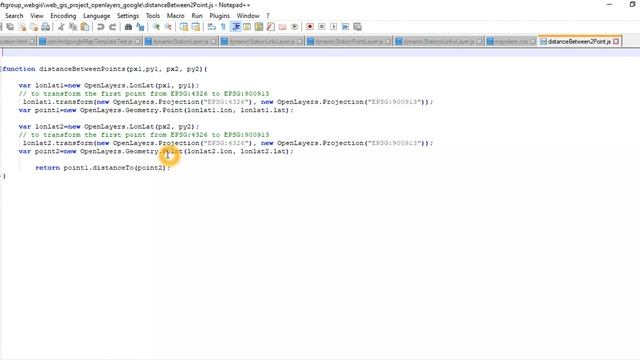The height and width of the screenshot is (360, 640).
Task: Click the 'return point1.distanceTo(point2)' line
Action: pos(102,168)
